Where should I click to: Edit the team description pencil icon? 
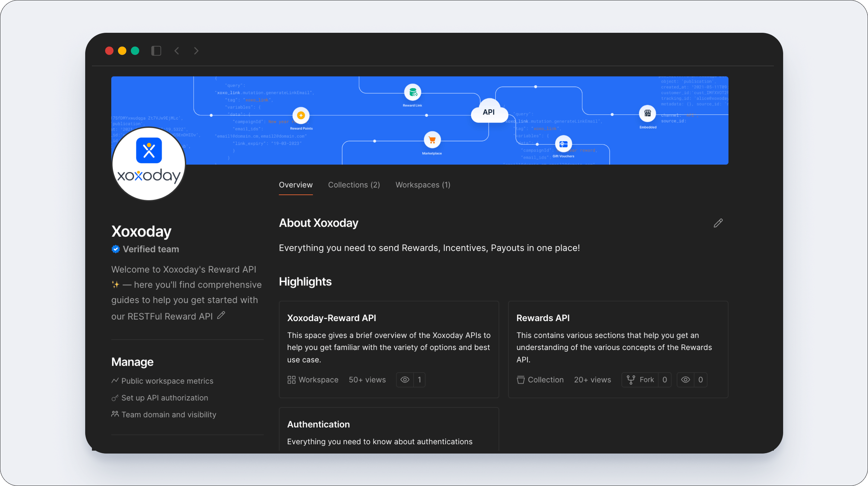point(221,315)
